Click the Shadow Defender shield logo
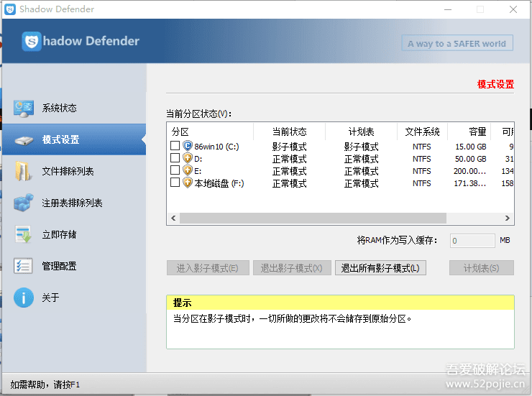532x396 pixels. pyautogui.click(x=32, y=42)
